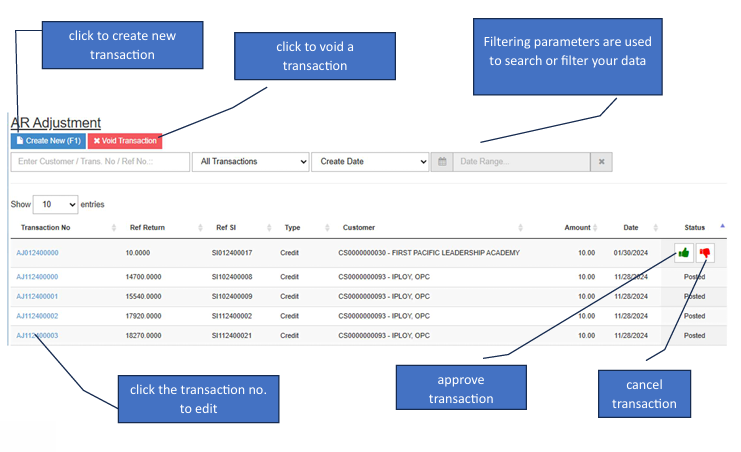Approve transaction AJ012400000 with the thumbs-up icon
The height and width of the screenshot is (452, 741).
[x=684, y=253]
